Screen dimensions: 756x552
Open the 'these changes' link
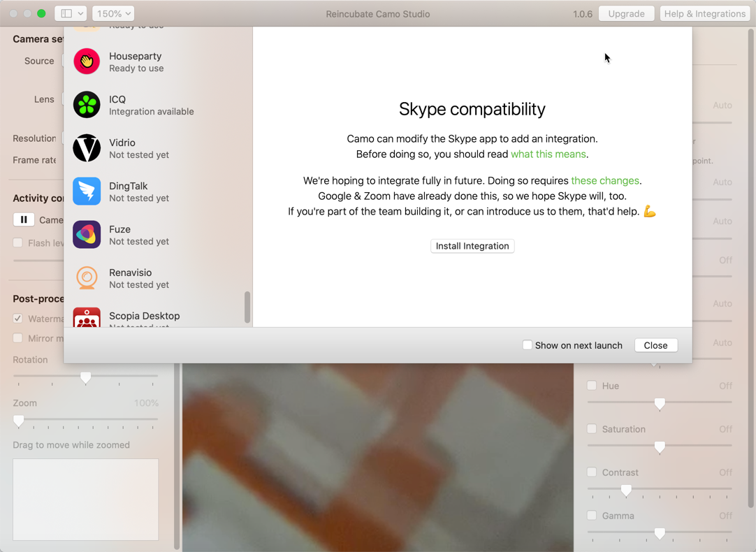pos(605,181)
